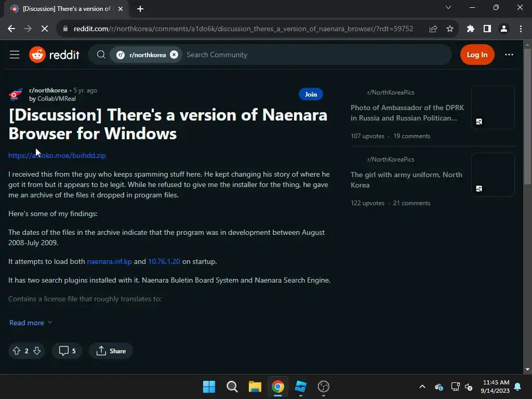Toggle Chrome side panel
Screen dimensions: 532x399
pos(487,29)
